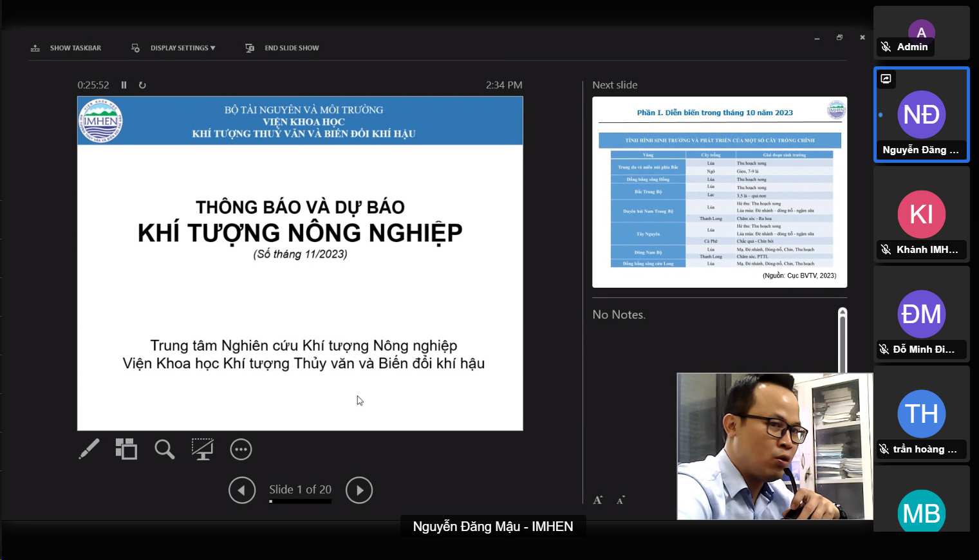Click Show Taskbar
Image resolution: width=979 pixels, height=560 pixels.
point(66,48)
